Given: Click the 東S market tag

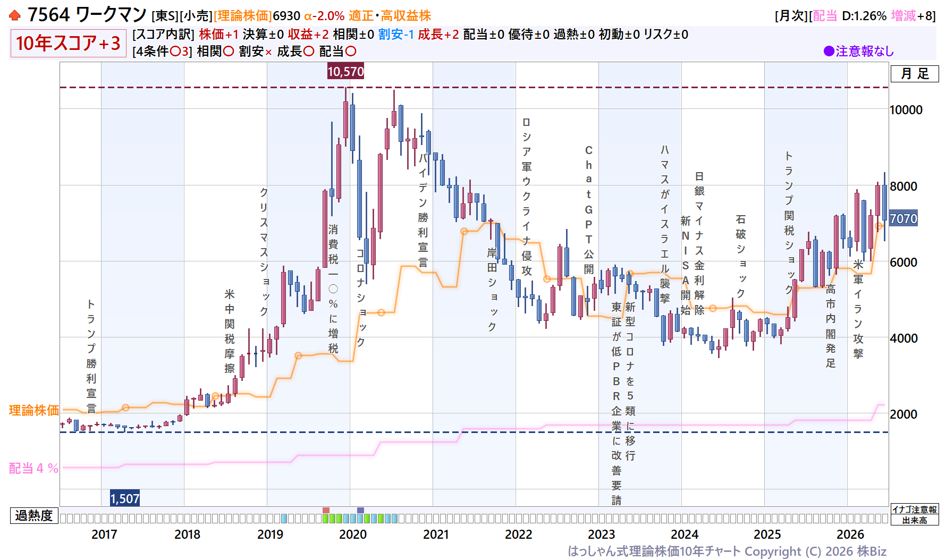Looking at the screenshot, I should tap(165, 16).
